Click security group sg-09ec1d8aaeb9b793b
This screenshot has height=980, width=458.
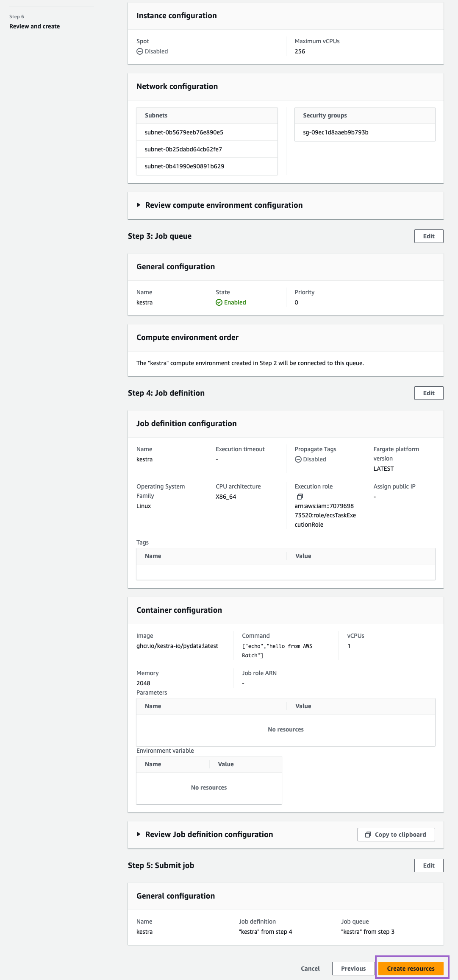336,132
